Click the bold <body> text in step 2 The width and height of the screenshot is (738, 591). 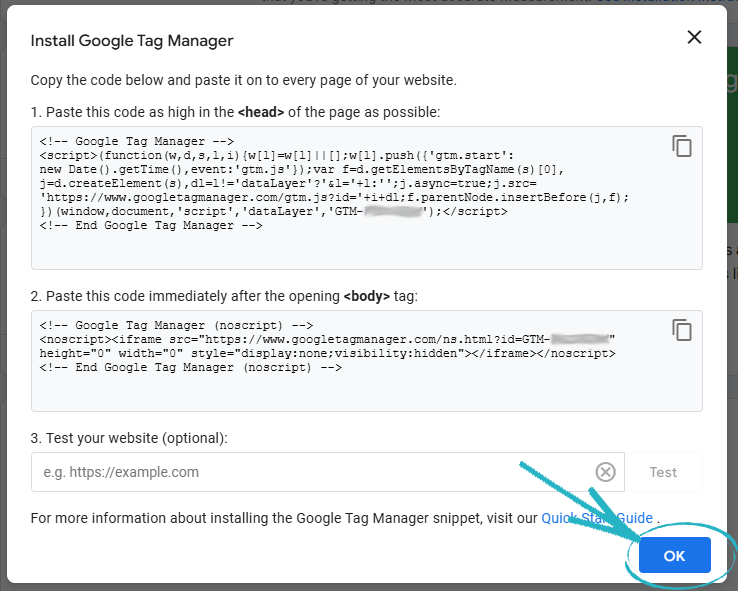367,296
